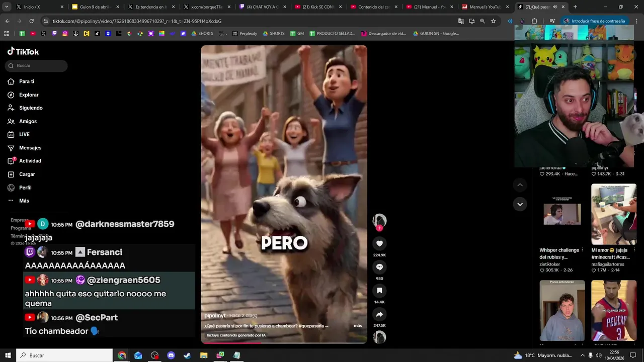Translate the page with the translate icon
644x362 pixels.
(x=461, y=21)
